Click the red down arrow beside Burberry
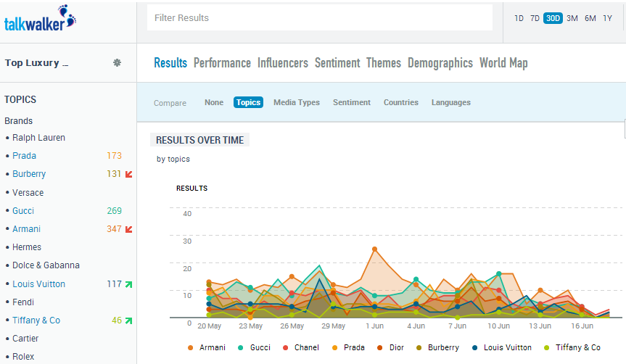 (128, 174)
